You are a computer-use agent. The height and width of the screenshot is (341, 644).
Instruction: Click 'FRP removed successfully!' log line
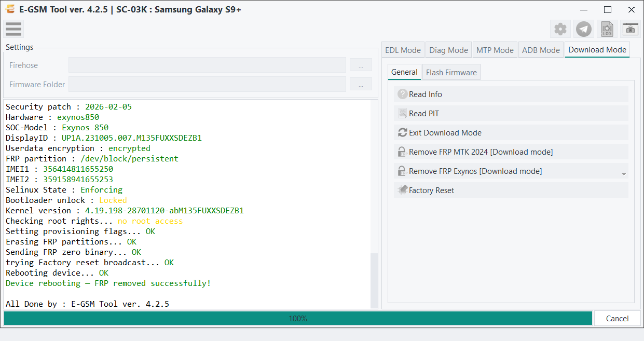pyautogui.click(x=108, y=283)
